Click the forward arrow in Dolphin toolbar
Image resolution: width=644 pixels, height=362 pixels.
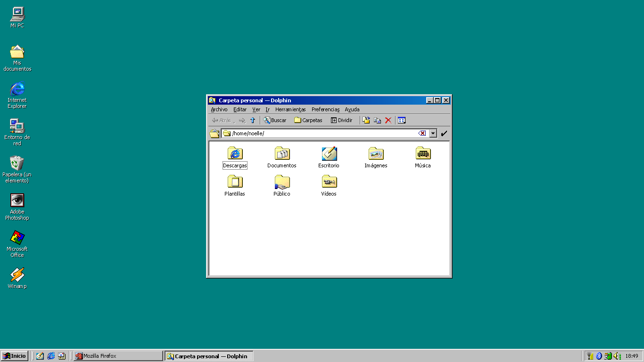pos(242,120)
